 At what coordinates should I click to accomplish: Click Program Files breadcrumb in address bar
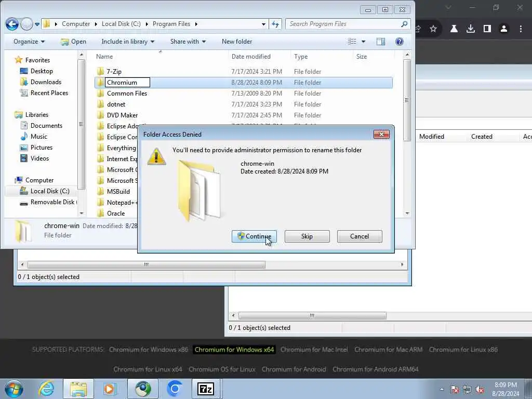pos(171,24)
